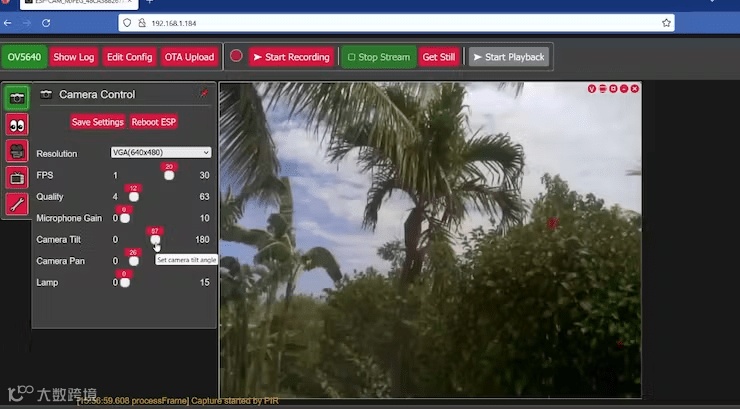The width and height of the screenshot is (740, 409).
Task: Open the Show Log view
Action: click(74, 57)
